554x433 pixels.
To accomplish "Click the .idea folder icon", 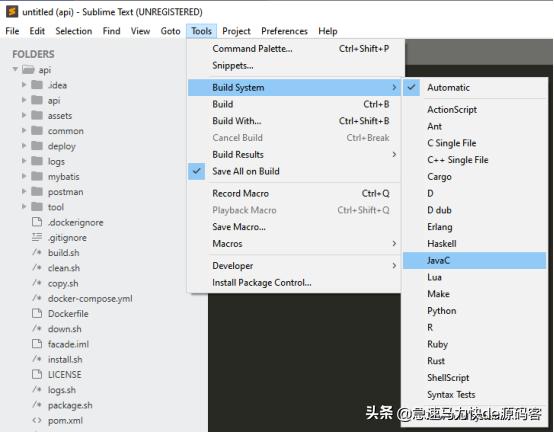I will pyautogui.click(x=37, y=85).
